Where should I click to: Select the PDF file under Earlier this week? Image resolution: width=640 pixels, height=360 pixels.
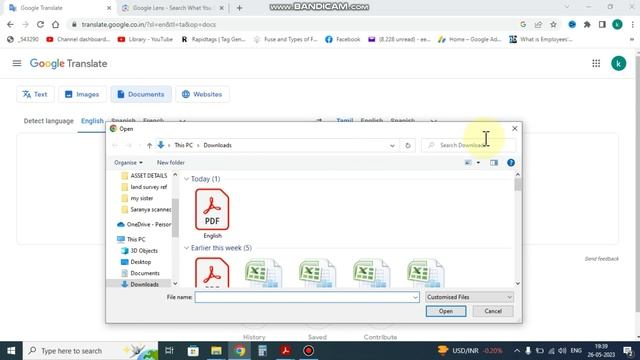212,273
